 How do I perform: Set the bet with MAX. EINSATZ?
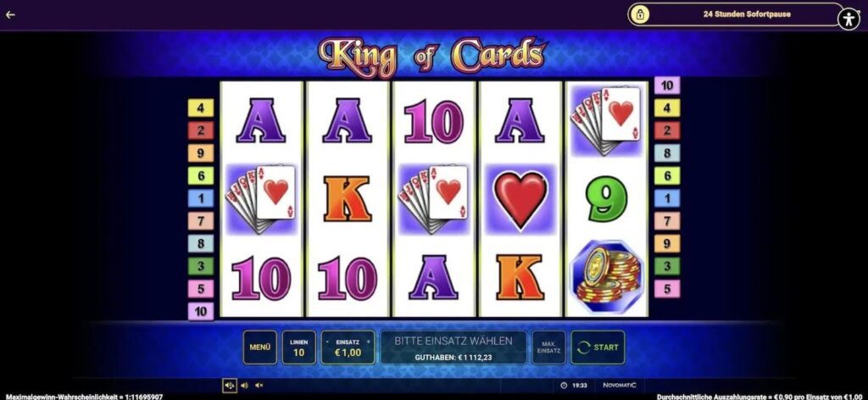(548, 347)
